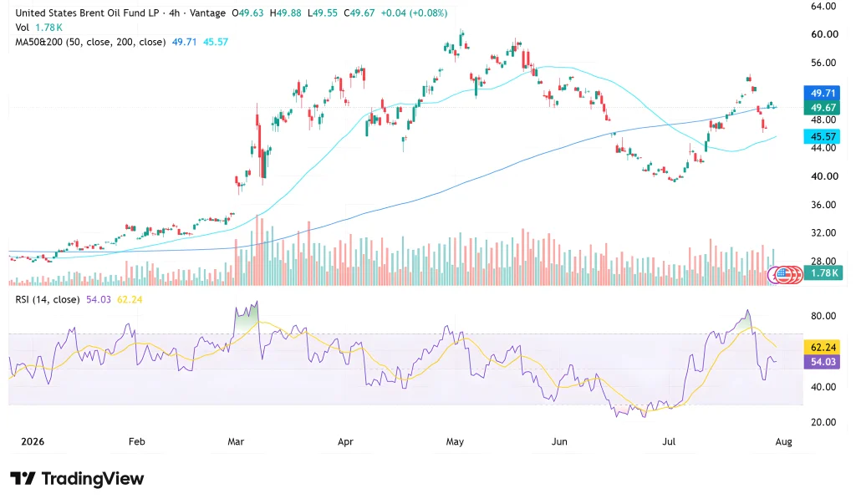The image size is (856, 504).
Task: Click the purple circle event icon
Action: [773, 275]
